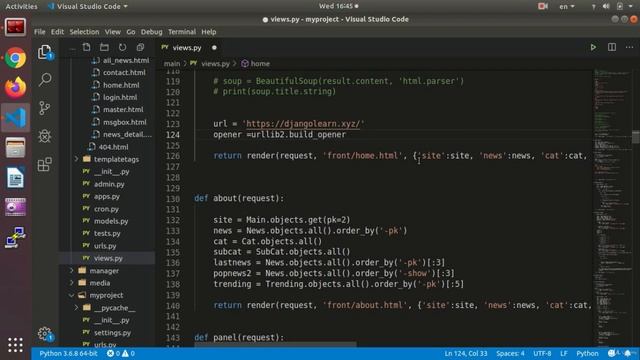Open the View menu

point(112,32)
